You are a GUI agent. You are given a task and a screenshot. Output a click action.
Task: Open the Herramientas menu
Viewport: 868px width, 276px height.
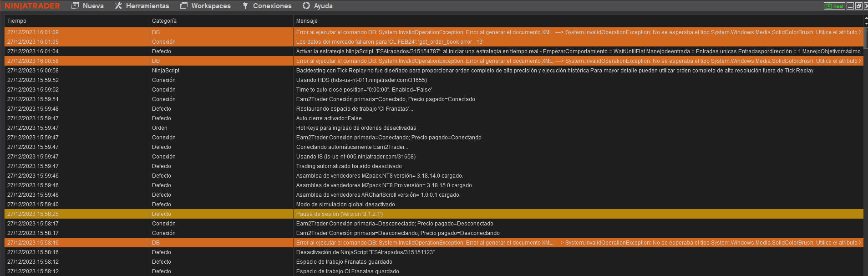click(x=142, y=6)
